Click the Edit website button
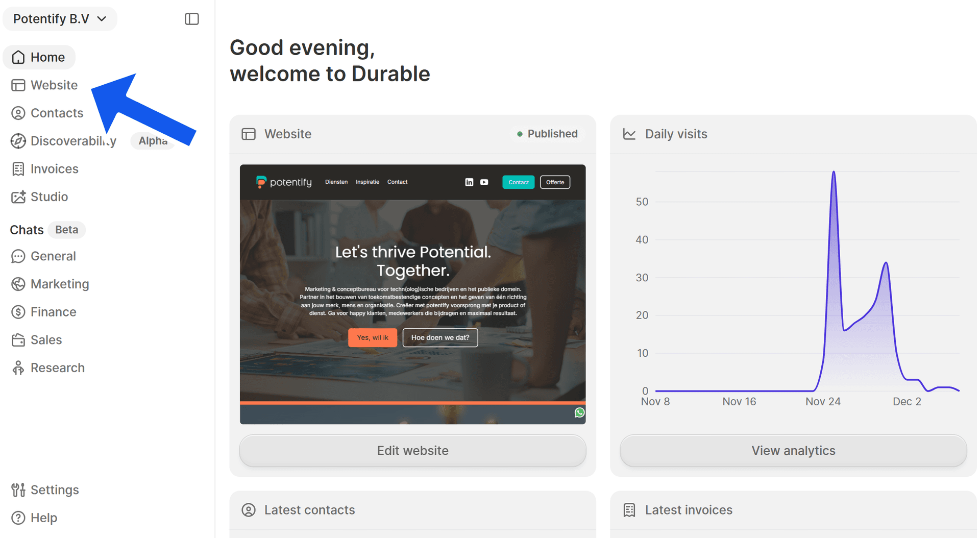The width and height of the screenshot is (980, 538). click(412, 451)
